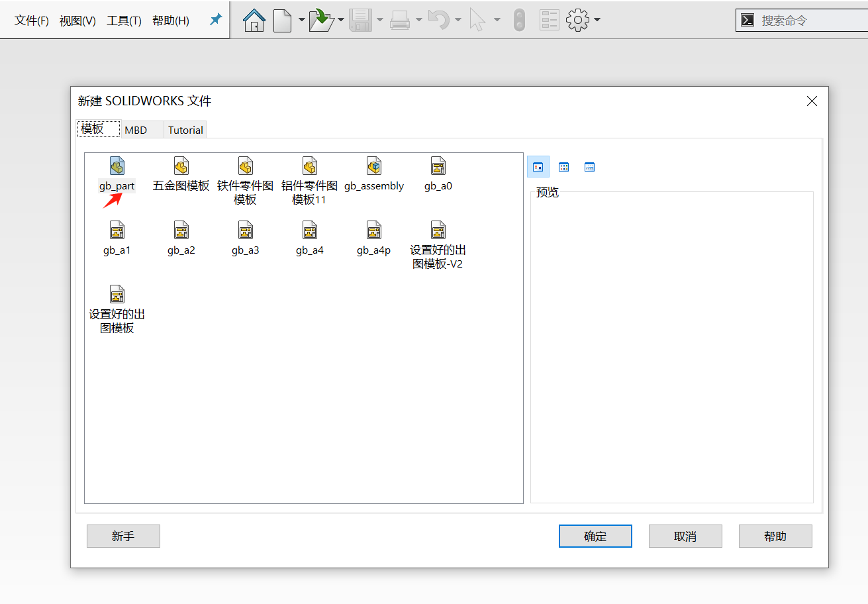Viewport: 868px width, 604px height.
Task: Click the Home icon in toolbar
Action: (254, 20)
